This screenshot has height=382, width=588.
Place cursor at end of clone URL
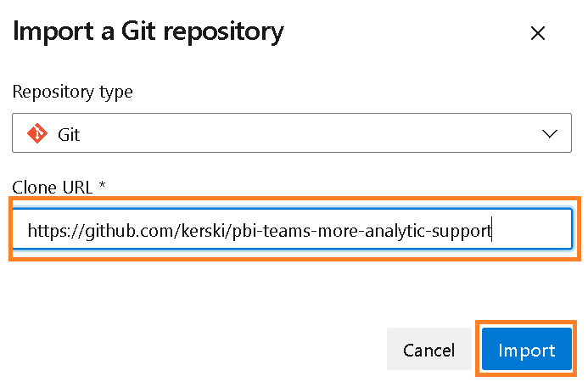point(492,230)
